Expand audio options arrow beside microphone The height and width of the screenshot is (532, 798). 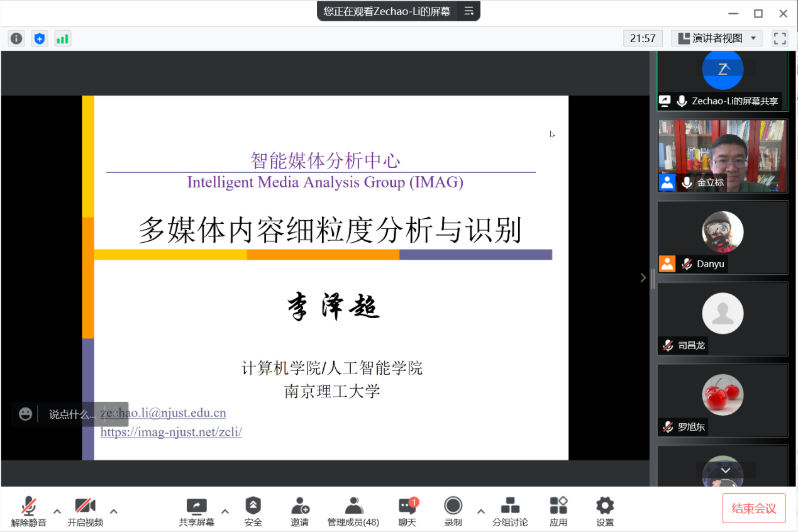click(57, 511)
